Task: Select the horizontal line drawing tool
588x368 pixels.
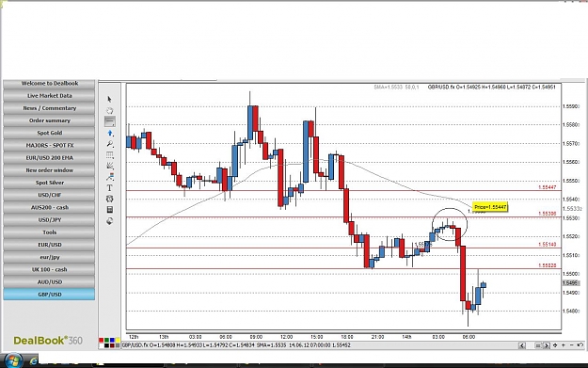Action: (109, 121)
